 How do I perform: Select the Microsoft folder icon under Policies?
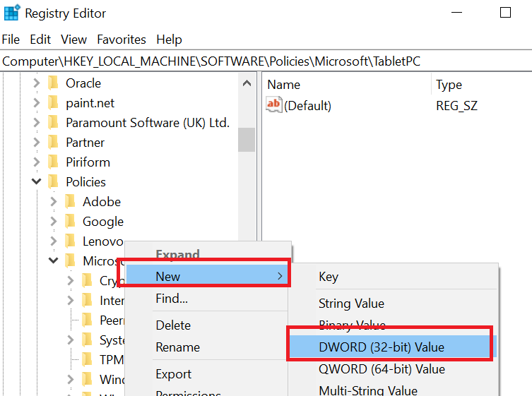(70, 260)
